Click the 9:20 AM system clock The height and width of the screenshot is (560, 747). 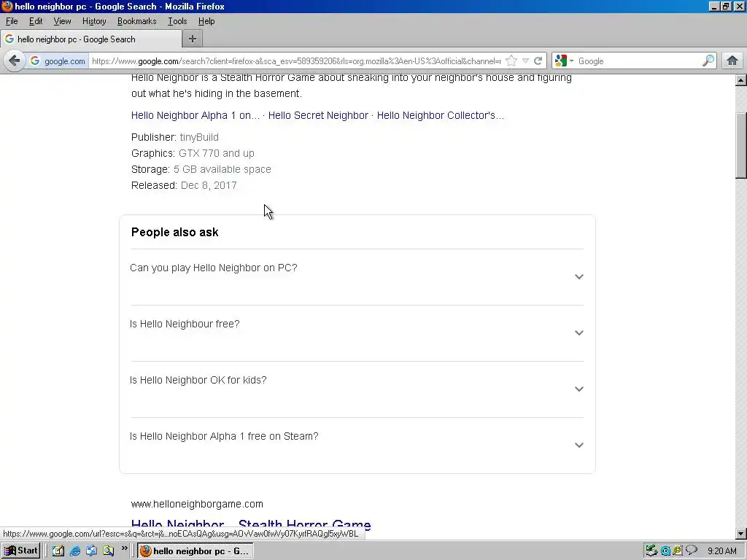(x=721, y=551)
